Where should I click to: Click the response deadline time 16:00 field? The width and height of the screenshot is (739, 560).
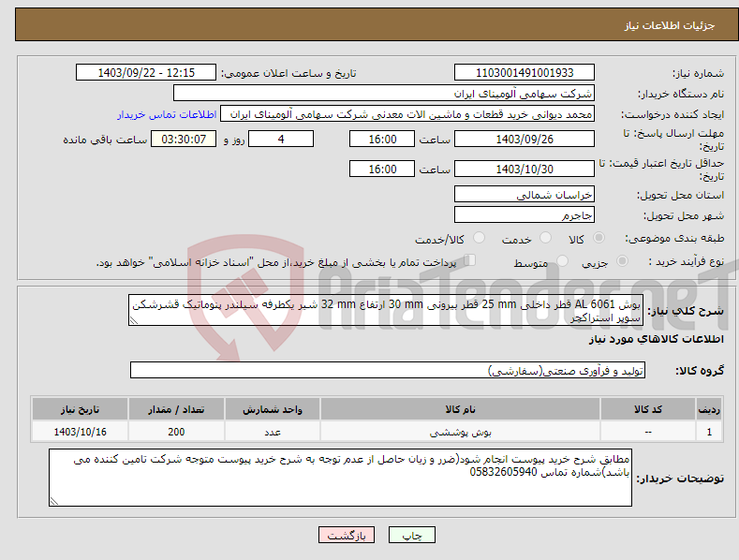(382, 139)
